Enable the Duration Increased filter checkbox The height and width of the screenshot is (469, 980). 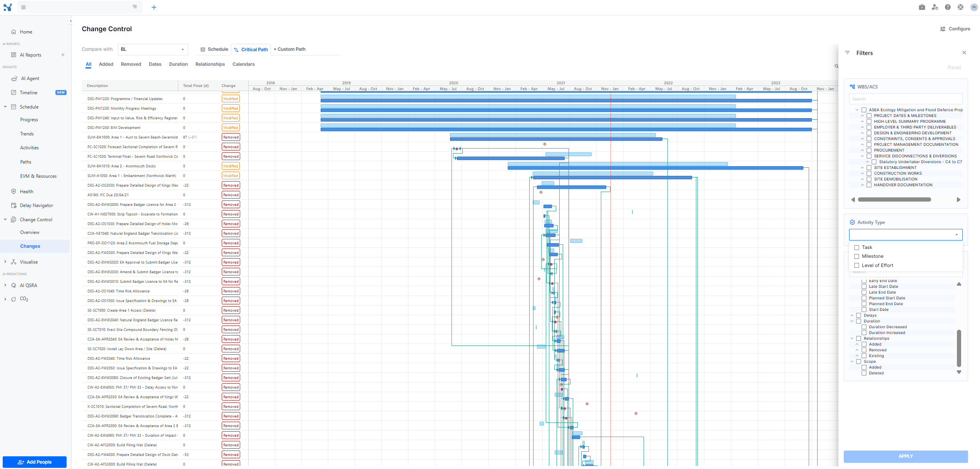864,333
